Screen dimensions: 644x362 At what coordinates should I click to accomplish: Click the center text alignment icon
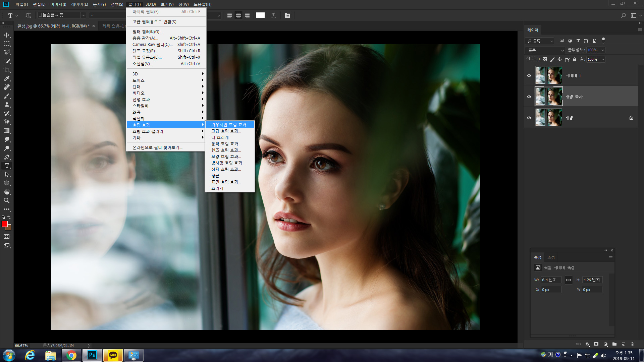(238, 15)
